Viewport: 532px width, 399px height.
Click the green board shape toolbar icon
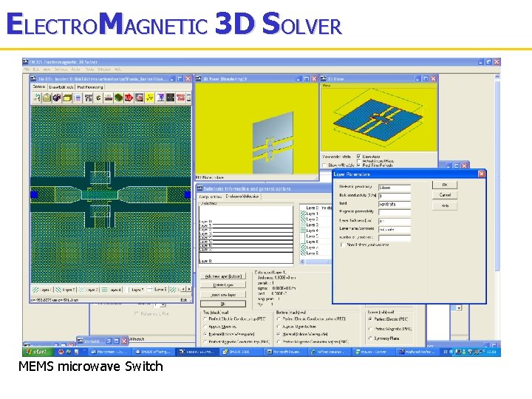[118, 98]
